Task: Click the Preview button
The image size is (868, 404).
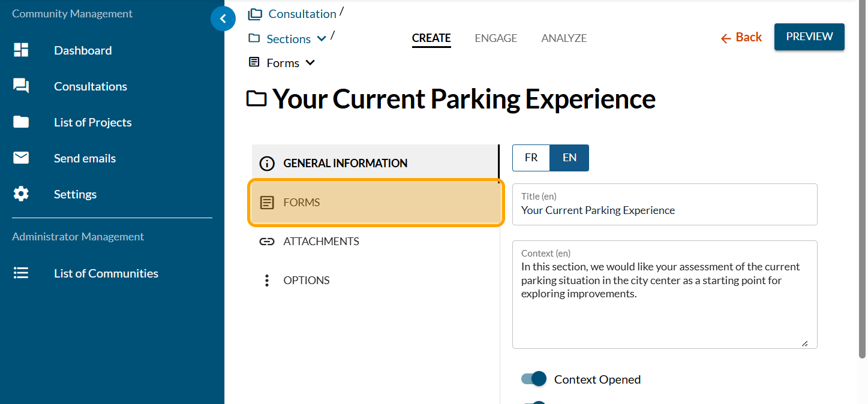Action: click(x=809, y=37)
